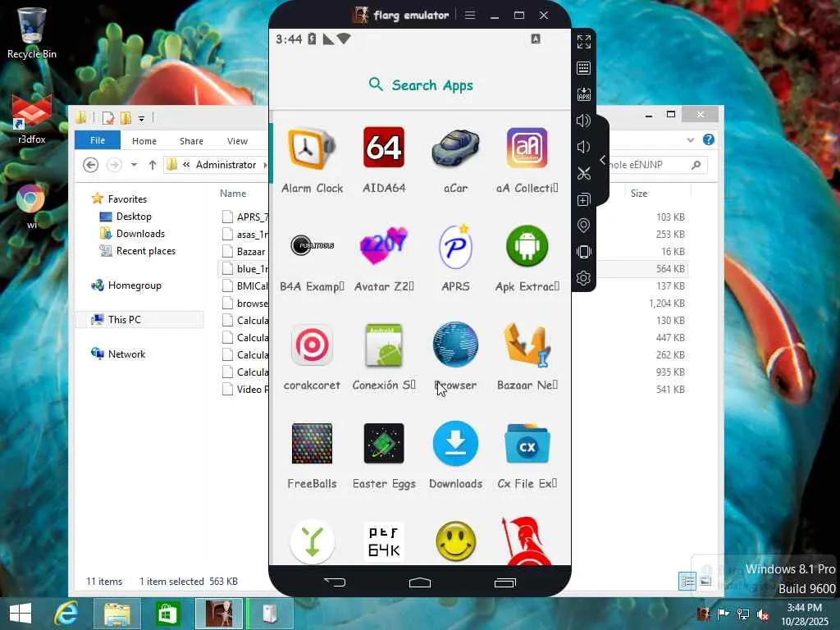Collapse the emulator side toolbar
Screen dimensions: 840x630
(603, 160)
